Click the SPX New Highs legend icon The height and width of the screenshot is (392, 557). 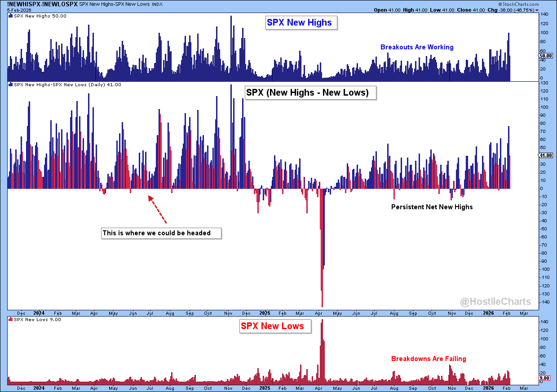click(x=11, y=16)
